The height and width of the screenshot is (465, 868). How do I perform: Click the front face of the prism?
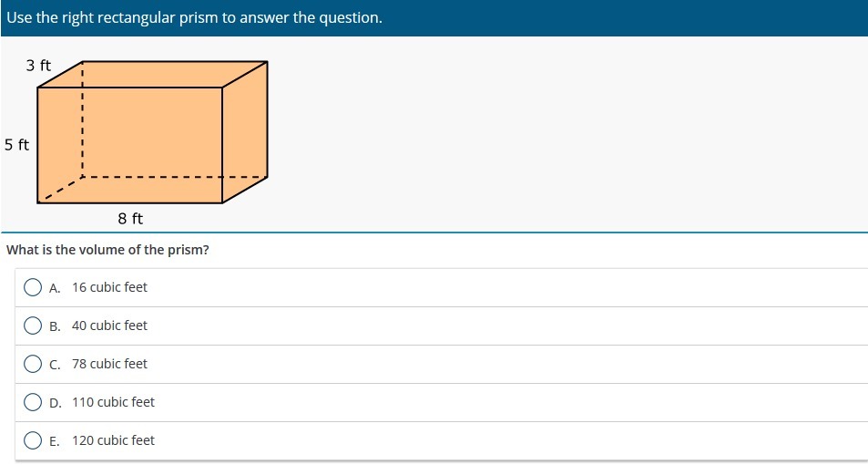tap(129, 145)
